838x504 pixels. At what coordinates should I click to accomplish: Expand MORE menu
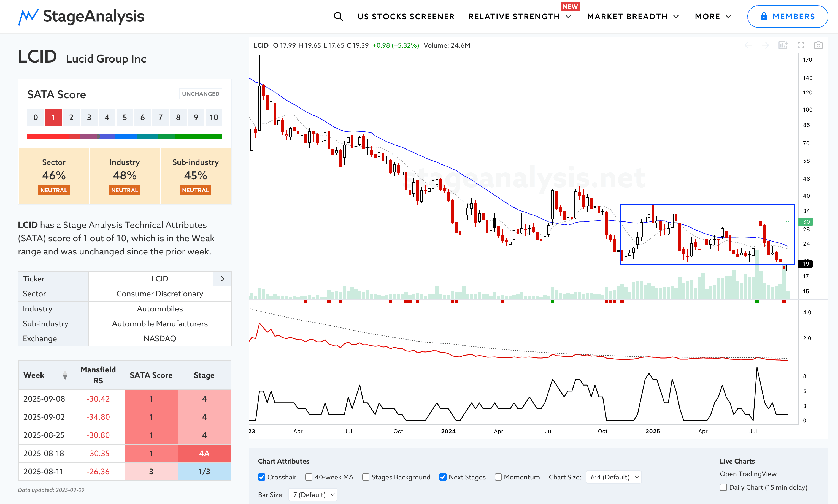point(713,16)
